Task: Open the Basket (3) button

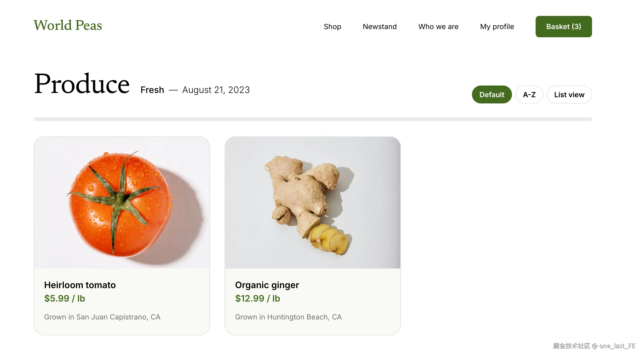Action: (563, 27)
